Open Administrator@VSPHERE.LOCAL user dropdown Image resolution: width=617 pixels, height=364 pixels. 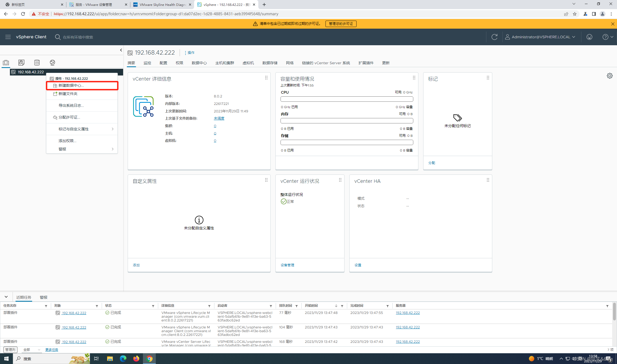[540, 37]
